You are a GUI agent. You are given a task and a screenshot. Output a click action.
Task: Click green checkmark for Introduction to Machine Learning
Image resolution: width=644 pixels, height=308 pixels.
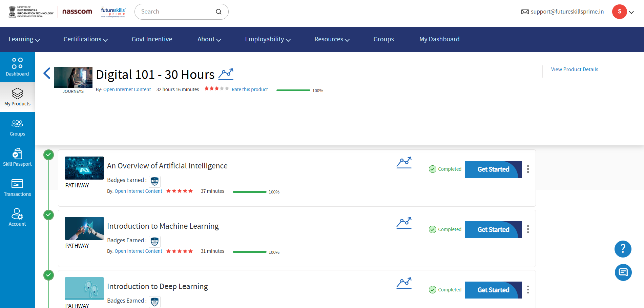tap(49, 215)
